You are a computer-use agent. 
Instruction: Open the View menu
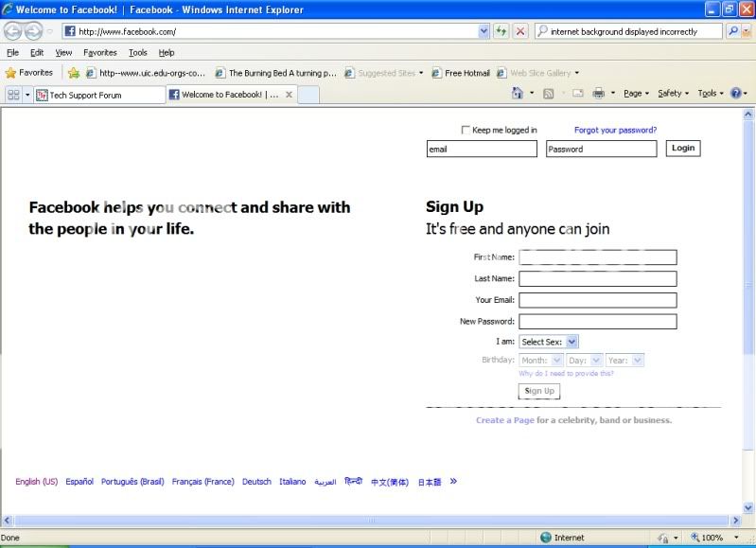pos(63,53)
